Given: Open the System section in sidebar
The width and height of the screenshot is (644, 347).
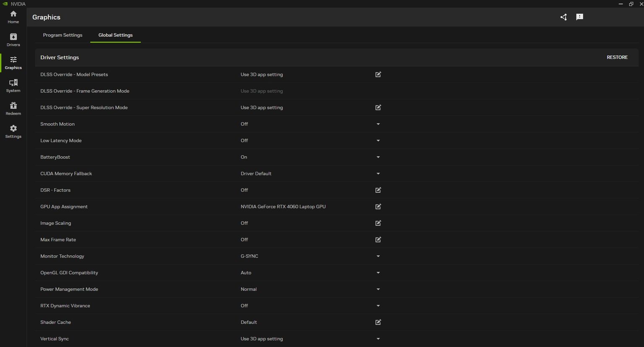Looking at the screenshot, I should coord(13,86).
